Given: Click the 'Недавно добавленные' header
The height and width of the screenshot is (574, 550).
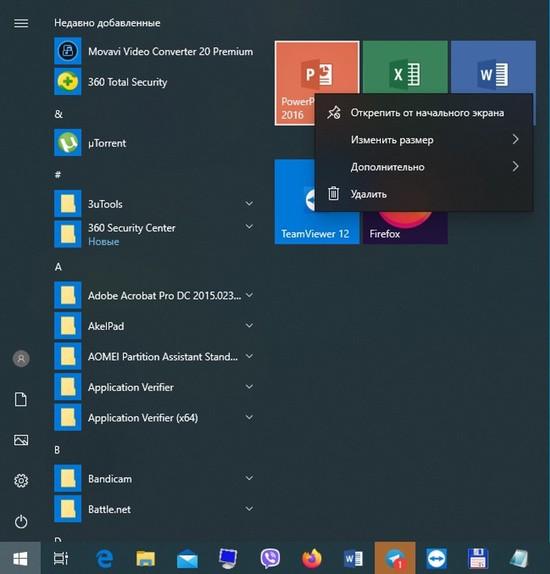Looking at the screenshot, I should click(107, 23).
